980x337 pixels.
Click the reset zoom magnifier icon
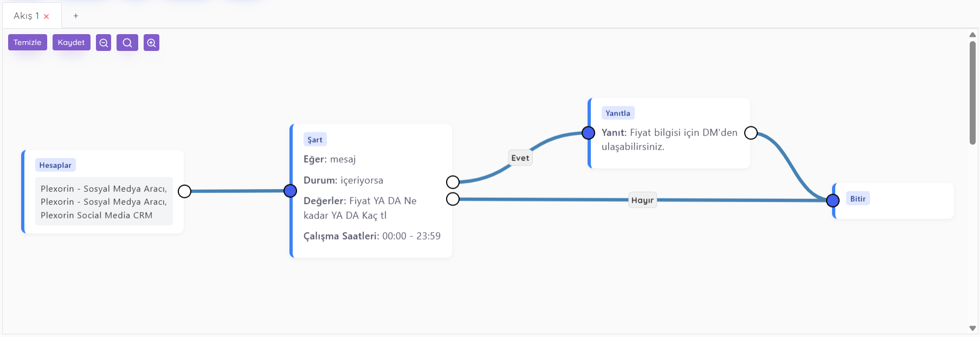click(127, 43)
